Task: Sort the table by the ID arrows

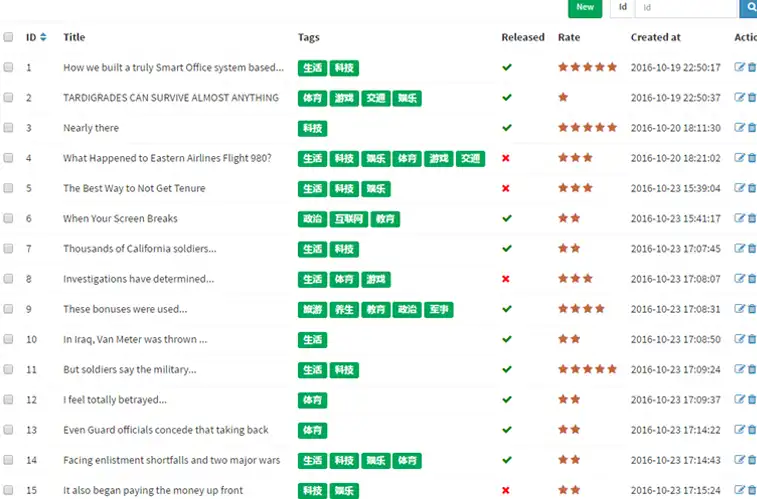Action: 43,37
